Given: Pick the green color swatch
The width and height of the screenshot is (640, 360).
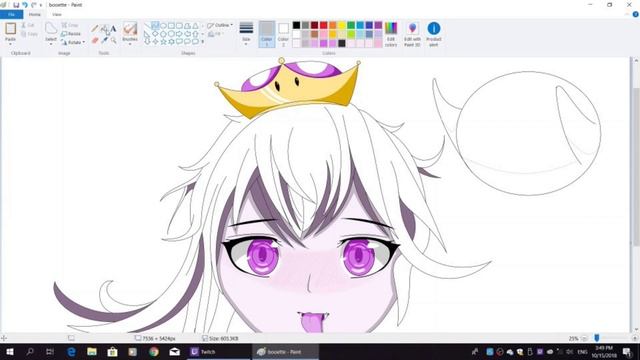Looking at the screenshot, I should click(351, 25).
